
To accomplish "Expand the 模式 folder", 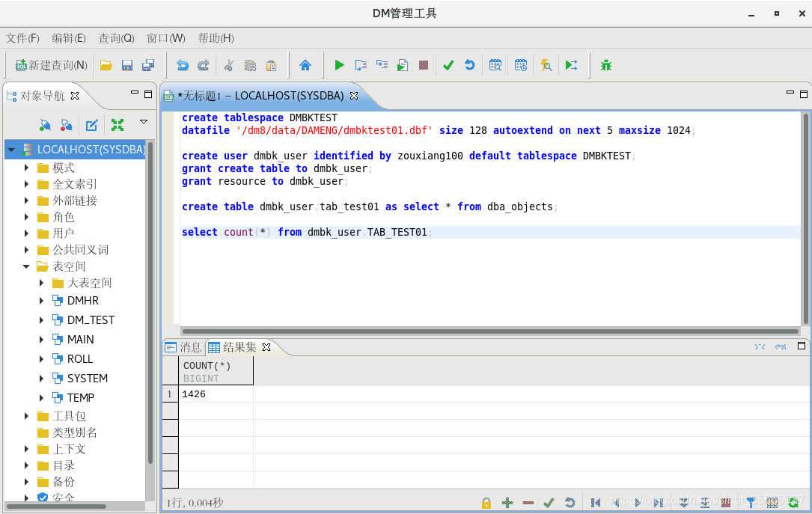I will [x=26, y=168].
